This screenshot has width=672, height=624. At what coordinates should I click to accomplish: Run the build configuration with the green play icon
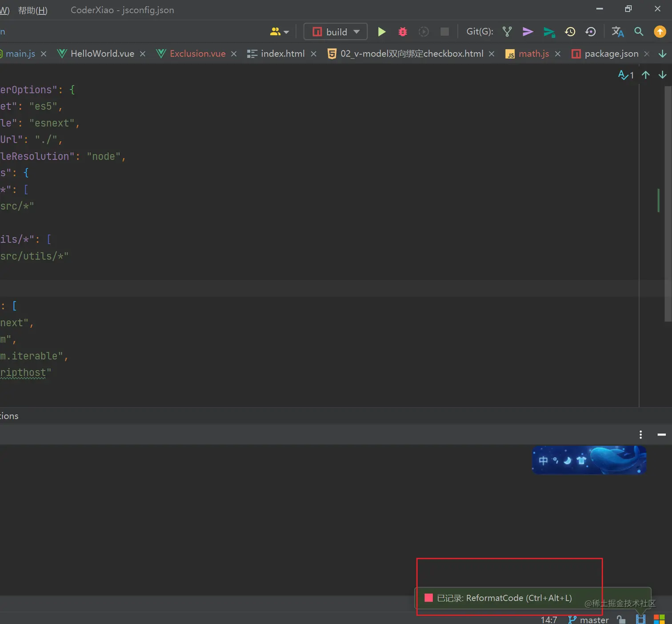click(x=381, y=32)
